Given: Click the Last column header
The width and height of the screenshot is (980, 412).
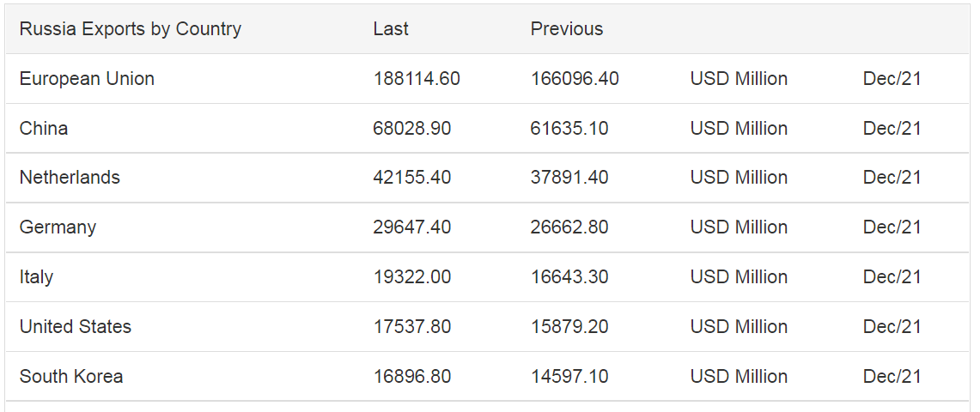Looking at the screenshot, I should (391, 28).
